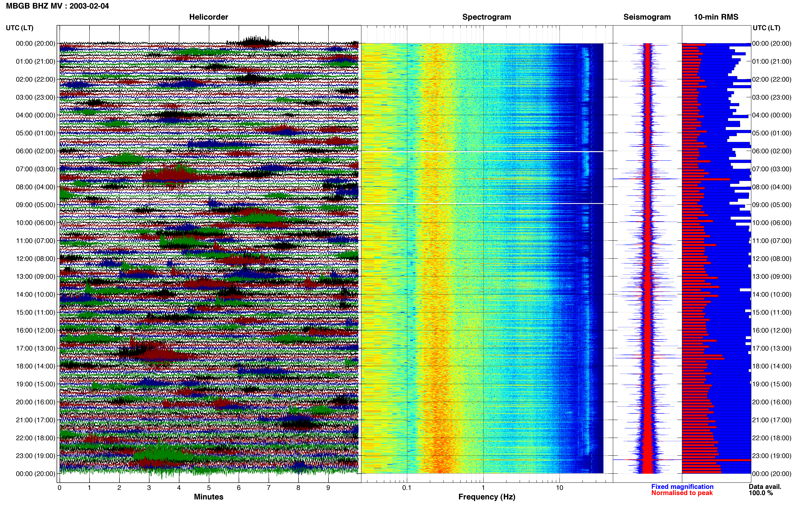This screenshot has height=508, width=812.
Task: Click the Helicorder x-axis tick '9'
Action: point(328,487)
